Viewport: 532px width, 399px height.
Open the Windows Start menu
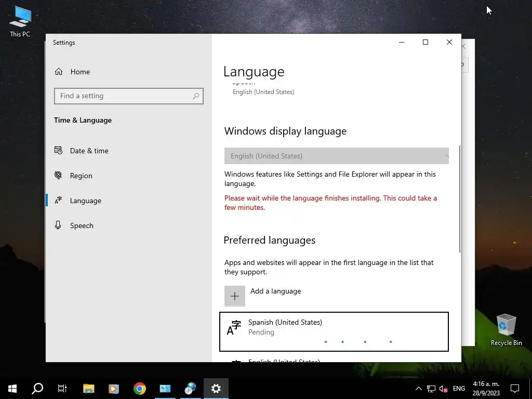click(x=12, y=389)
